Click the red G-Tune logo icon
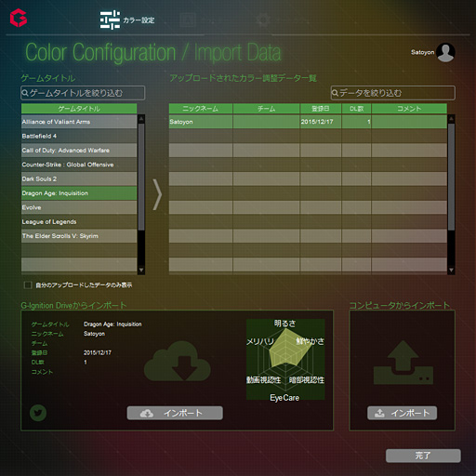Image resolution: width=476 pixels, height=476 pixels. pos(19,18)
